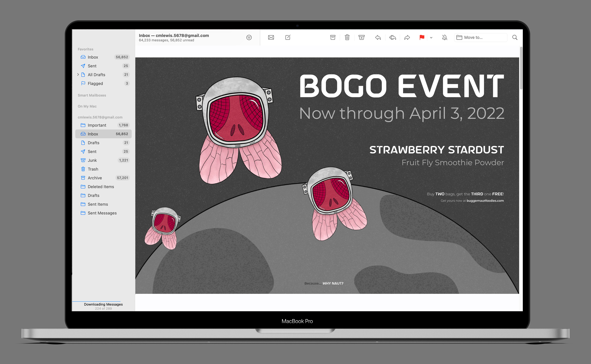This screenshot has width=591, height=364.
Task: Click the Get Mail envelope icon
Action: click(x=271, y=37)
